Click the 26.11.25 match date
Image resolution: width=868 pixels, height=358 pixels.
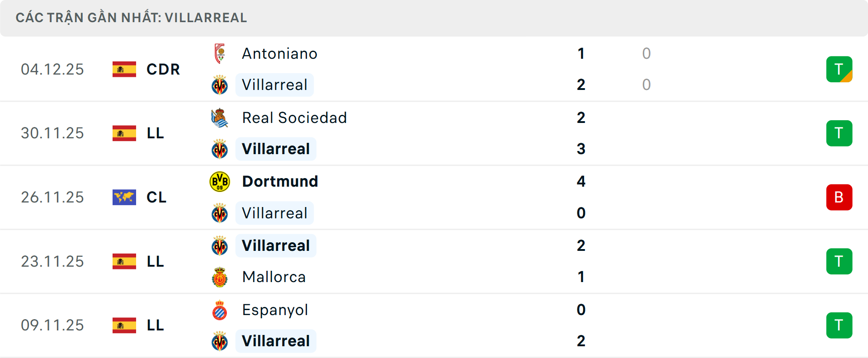click(52, 197)
